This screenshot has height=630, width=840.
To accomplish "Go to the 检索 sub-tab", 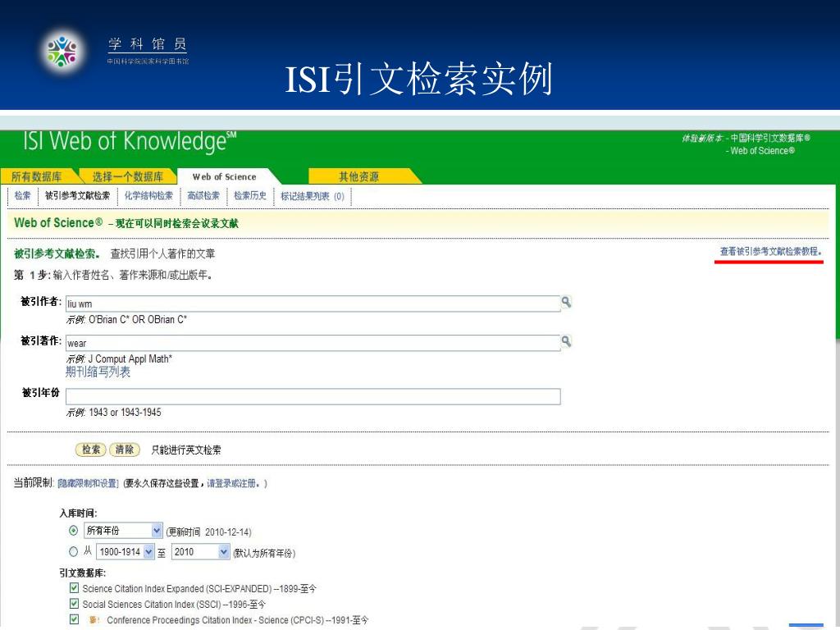I will 22,195.
